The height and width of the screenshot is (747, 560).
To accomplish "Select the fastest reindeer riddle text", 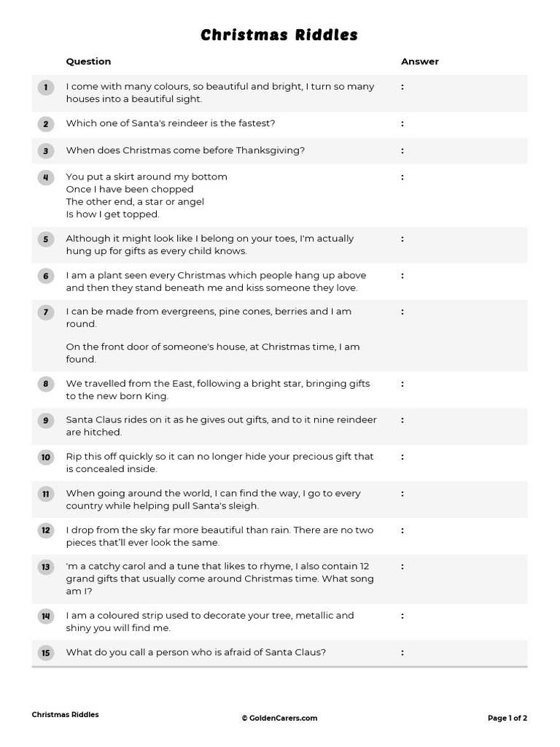I will pos(171,123).
